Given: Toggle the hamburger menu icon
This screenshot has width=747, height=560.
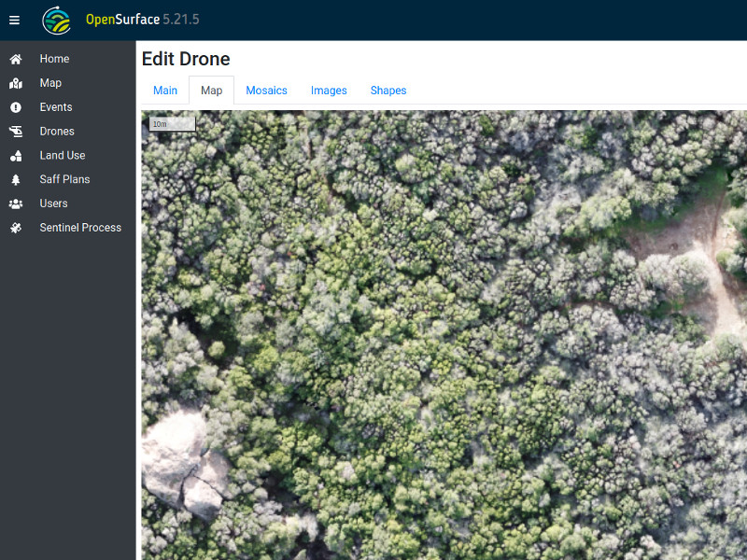Looking at the screenshot, I should click(x=14, y=20).
